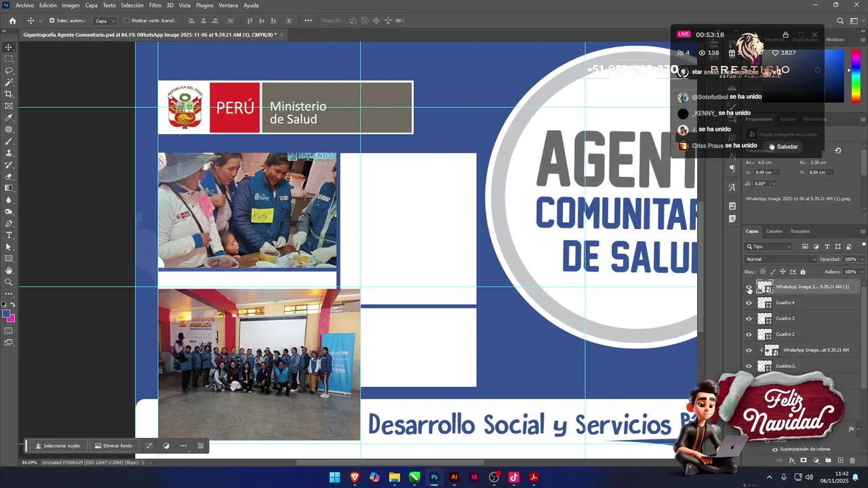The image size is (868, 488).
Task: Open the Relleno slider dropdown arrow
Action: pyautogui.click(x=862, y=272)
